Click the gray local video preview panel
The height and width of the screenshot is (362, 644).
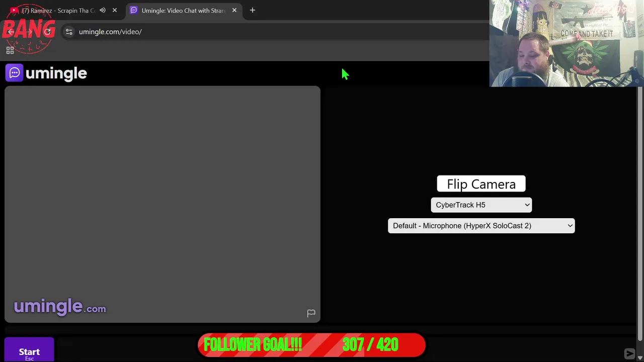(163, 204)
